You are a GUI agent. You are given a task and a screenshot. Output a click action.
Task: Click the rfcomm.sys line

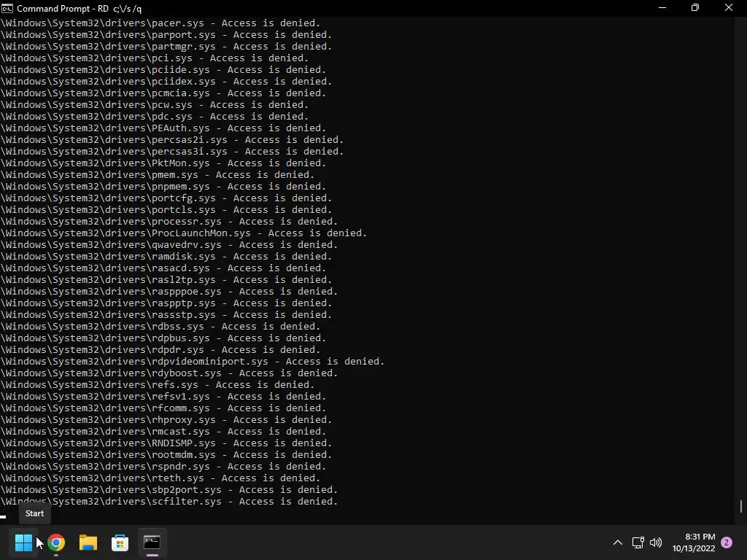[x=163, y=408]
